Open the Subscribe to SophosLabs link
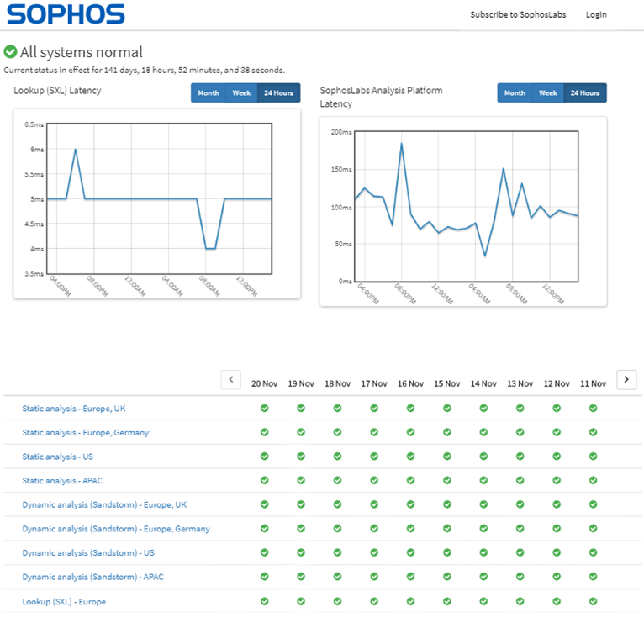Viewport: 644px width, 644px height. click(518, 15)
